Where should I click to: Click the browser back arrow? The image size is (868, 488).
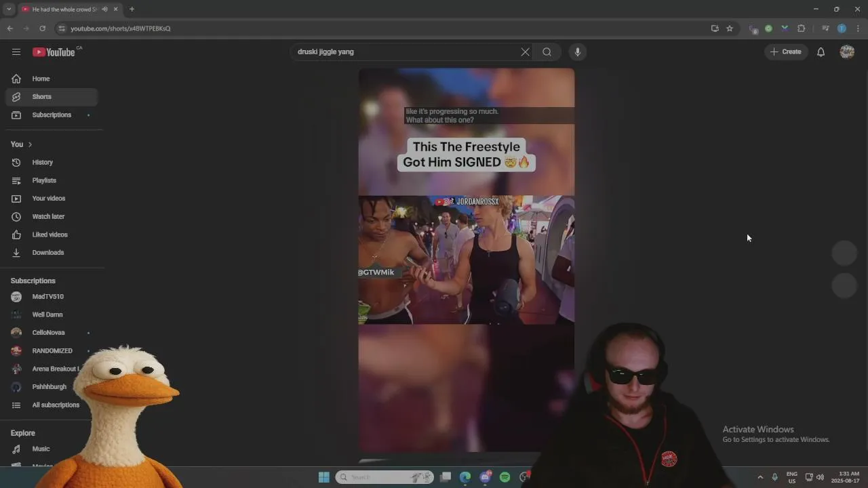click(x=9, y=28)
